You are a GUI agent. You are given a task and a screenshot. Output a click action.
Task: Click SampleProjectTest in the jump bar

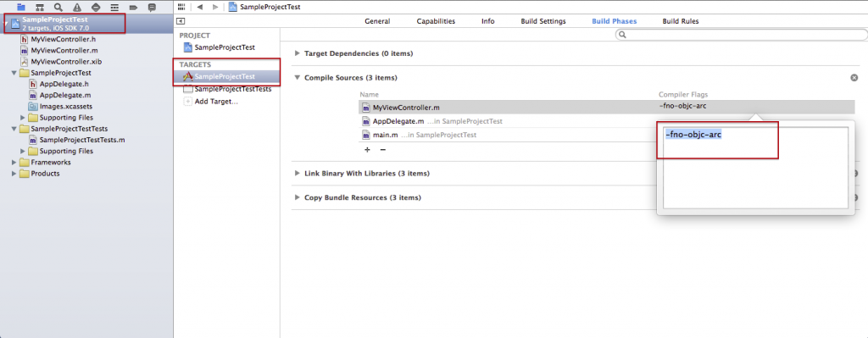[x=264, y=7]
